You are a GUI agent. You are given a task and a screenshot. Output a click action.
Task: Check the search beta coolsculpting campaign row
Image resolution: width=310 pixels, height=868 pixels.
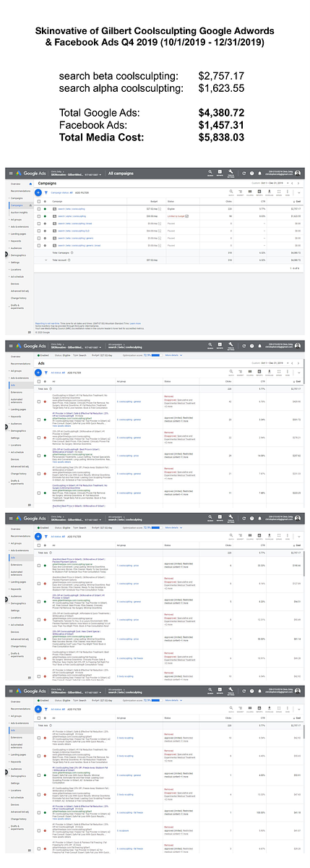[38, 208]
